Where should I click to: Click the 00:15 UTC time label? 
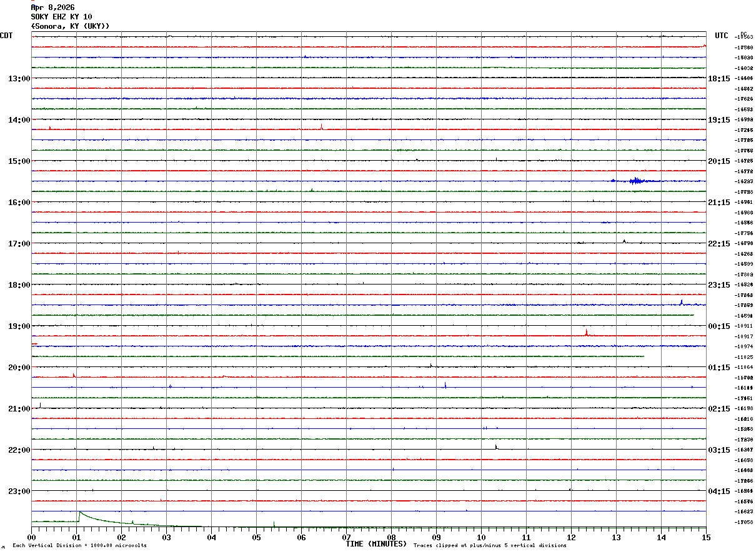click(x=719, y=326)
